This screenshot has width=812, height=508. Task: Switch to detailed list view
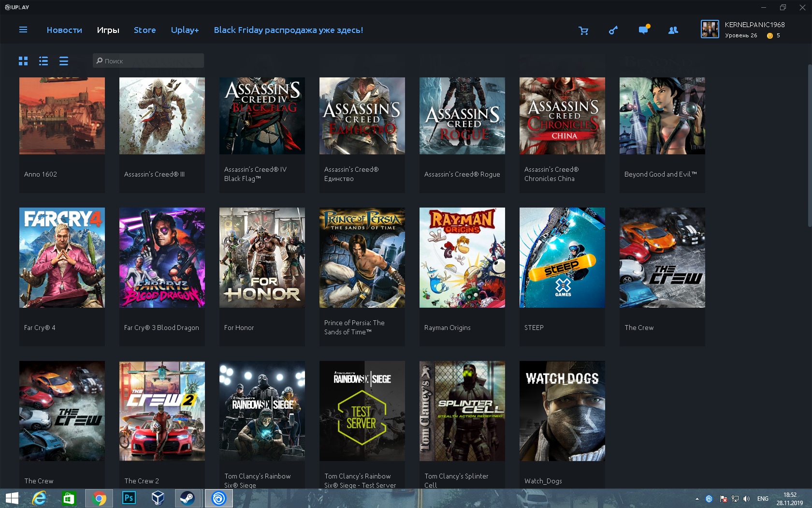pyautogui.click(x=43, y=61)
